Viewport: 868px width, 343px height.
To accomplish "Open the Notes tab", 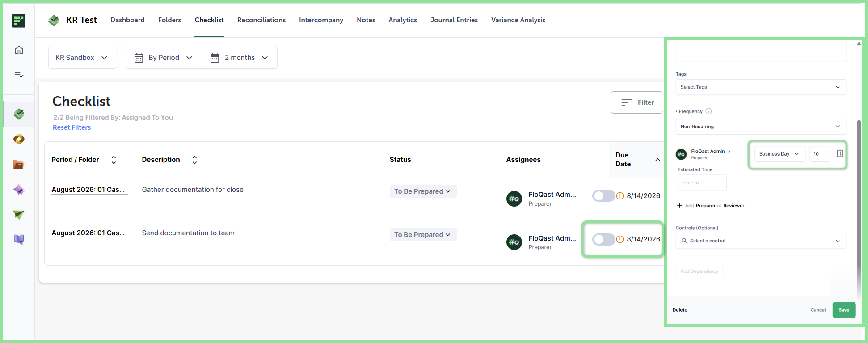I will [x=366, y=20].
